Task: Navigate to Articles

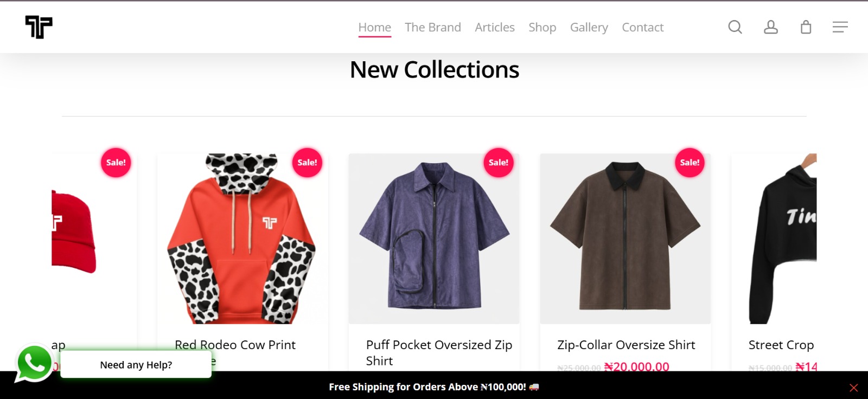Action: tap(495, 27)
